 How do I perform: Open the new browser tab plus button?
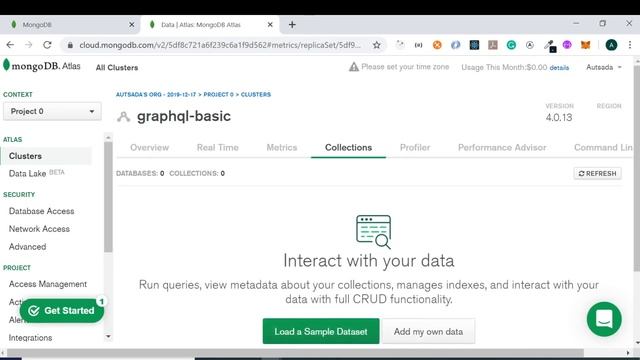pyautogui.click(x=292, y=24)
